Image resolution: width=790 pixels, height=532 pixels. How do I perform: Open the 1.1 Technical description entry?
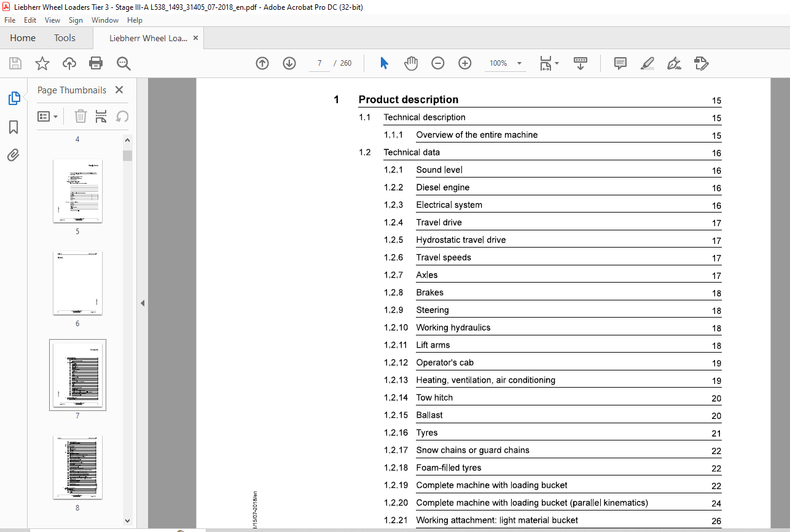(x=424, y=117)
